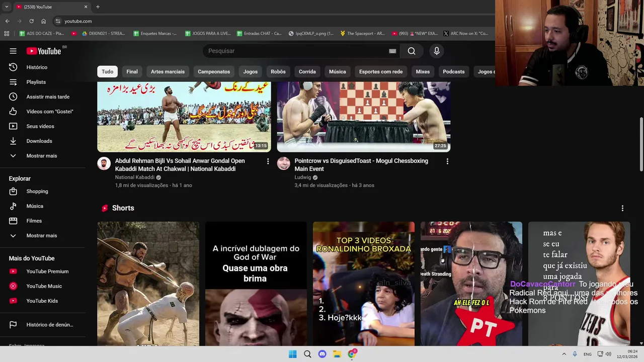Open Discord from taskbar
Image resolution: width=644 pixels, height=362 pixels.
(322, 354)
